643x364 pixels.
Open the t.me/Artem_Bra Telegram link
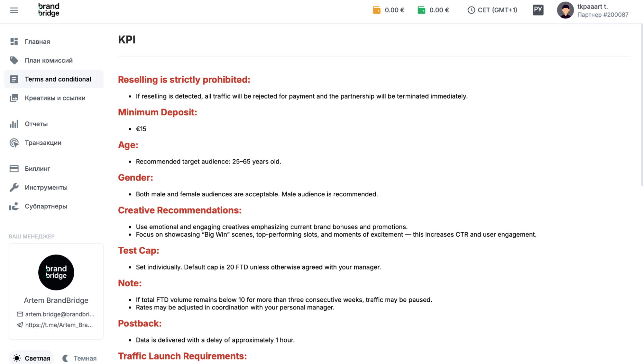[x=59, y=325]
